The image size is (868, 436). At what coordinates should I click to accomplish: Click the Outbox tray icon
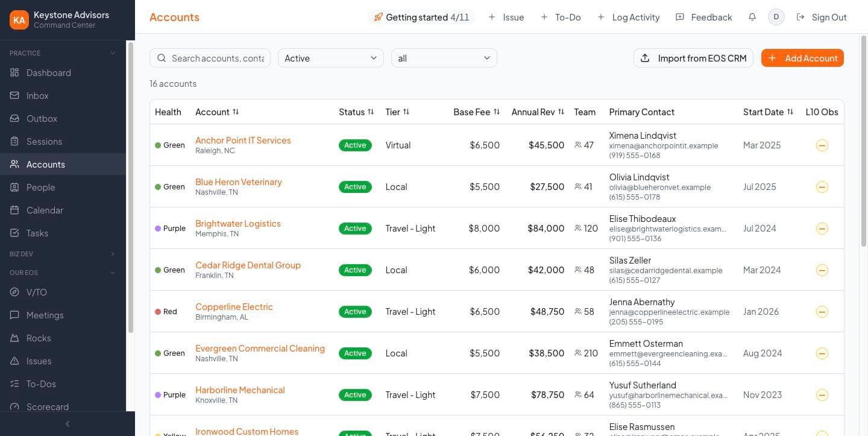(14, 119)
